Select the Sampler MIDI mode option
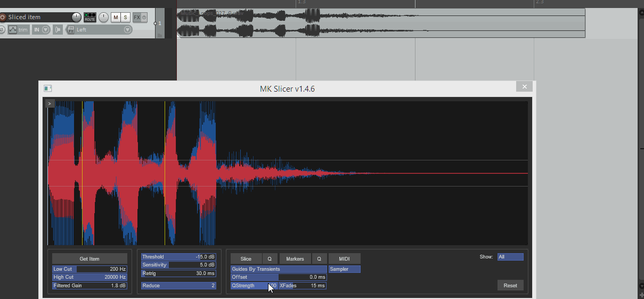This screenshot has width=644, height=299. 344,269
